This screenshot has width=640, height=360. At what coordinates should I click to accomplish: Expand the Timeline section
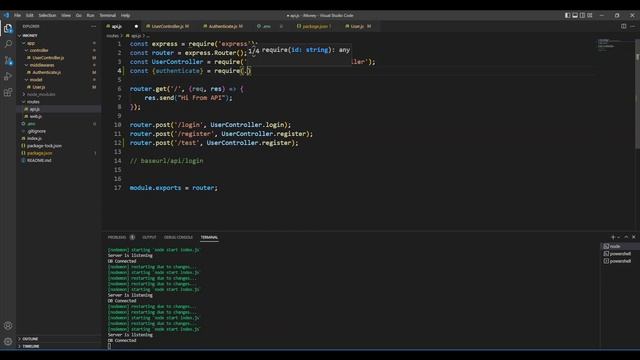point(31,346)
